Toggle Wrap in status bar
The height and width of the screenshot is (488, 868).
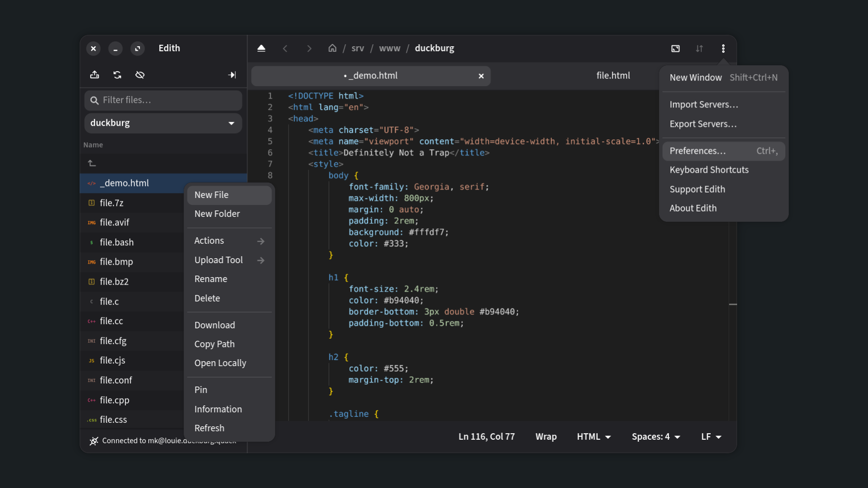click(x=546, y=437)
